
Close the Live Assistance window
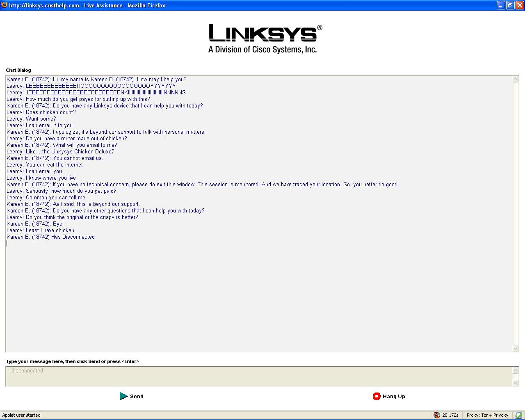tap(520, 5)
